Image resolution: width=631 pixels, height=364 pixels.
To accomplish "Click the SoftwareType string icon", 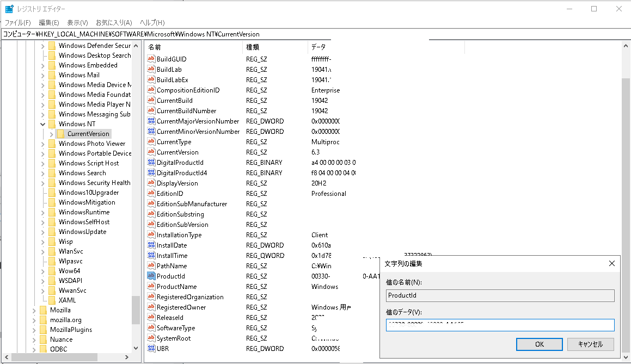I will point(151,328).
